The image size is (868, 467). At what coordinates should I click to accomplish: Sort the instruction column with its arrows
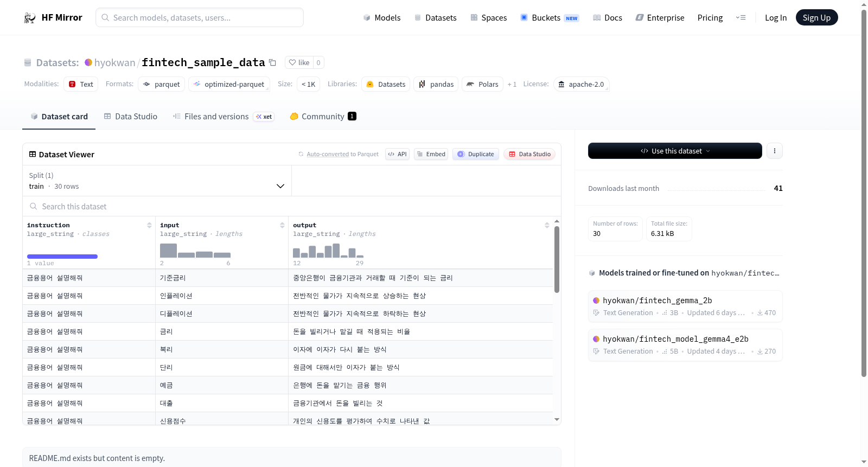(149, 225)
